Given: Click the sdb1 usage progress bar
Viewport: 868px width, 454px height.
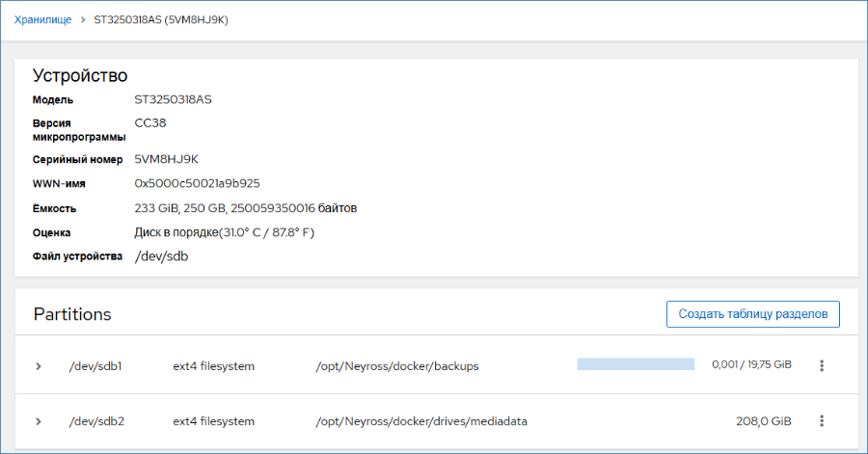Looking at the screenshot, I should pos(636,363).
